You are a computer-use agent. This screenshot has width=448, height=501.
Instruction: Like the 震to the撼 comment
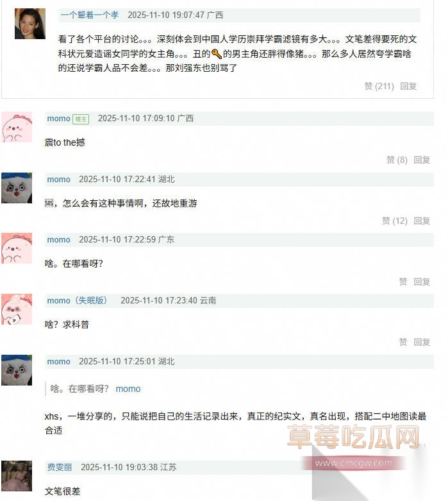(x=397, y=160)
